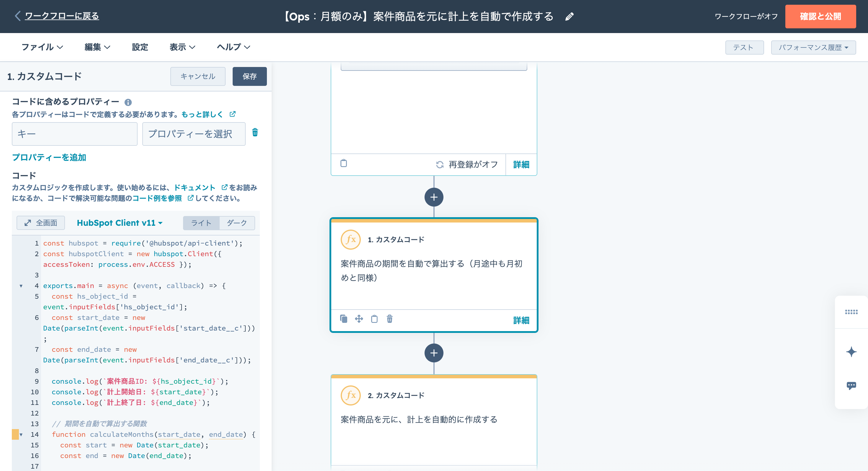Image resolution: width=868 pixels, height=471 pixels.
Task: Click fx icon on 2. カスタムコード card
Action: (x=350, y=395)
